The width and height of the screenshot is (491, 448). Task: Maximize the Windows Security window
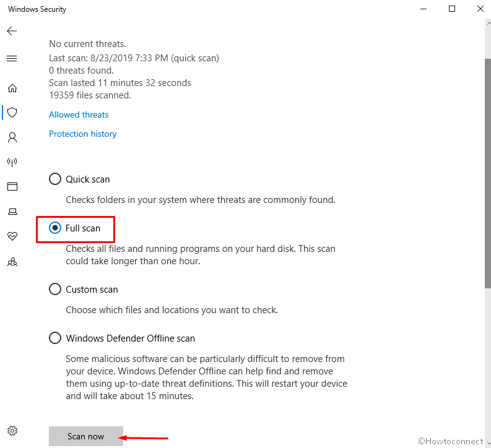452,9
